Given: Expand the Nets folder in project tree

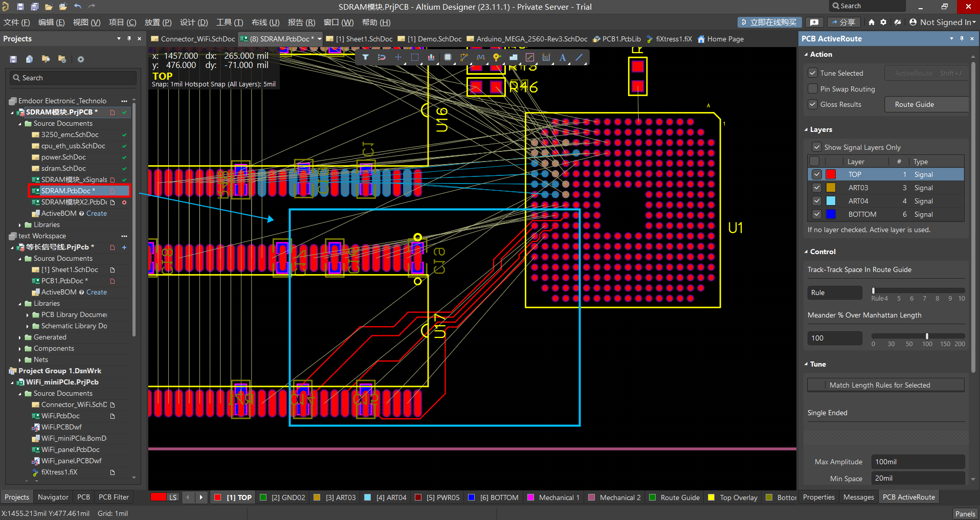Looking at the screenshot, I should coord(20,360).
